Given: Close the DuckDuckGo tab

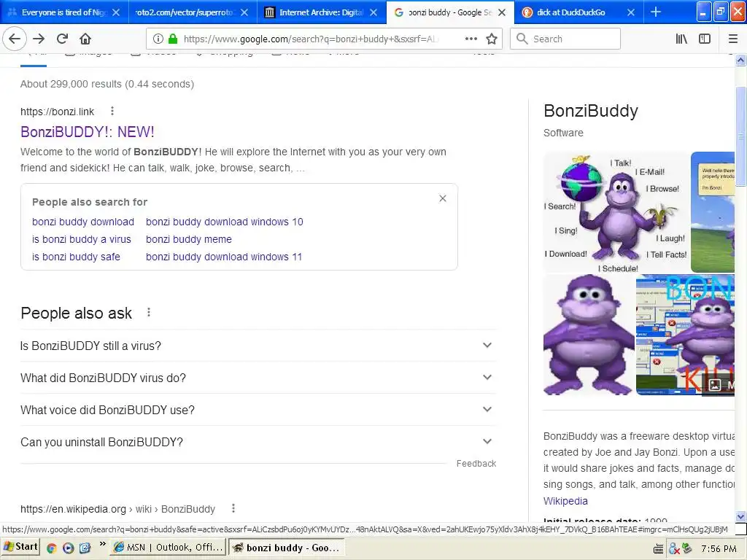Looking at the screenshot, I should click(x=631, y=12).
